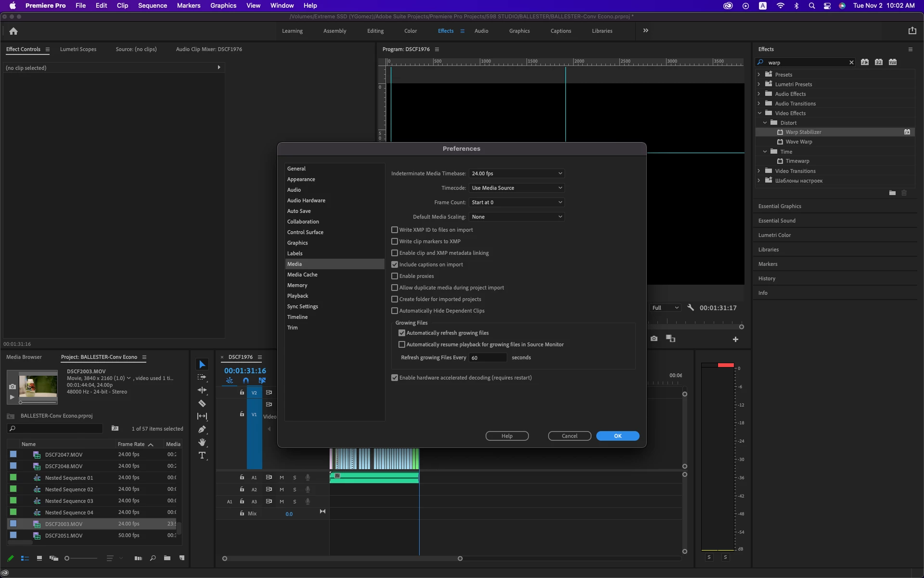The image size is (924, 578).
Task: Open Indeterminate Media Timebase dropdown
Action: (516, 173)
